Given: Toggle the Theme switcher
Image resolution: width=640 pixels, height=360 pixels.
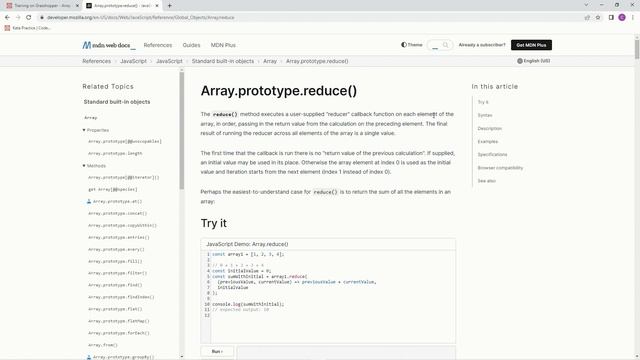Looking at the screenshot, I should coord(411,45).
